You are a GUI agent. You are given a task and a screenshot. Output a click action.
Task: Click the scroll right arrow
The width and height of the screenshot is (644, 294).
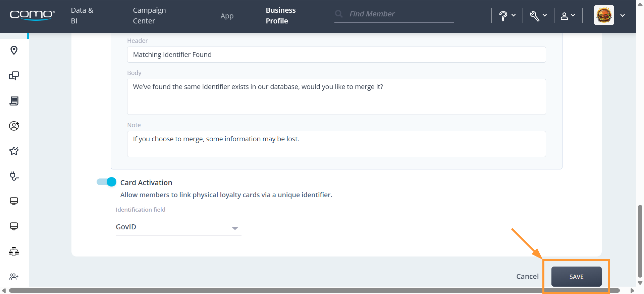pos(632,291)
